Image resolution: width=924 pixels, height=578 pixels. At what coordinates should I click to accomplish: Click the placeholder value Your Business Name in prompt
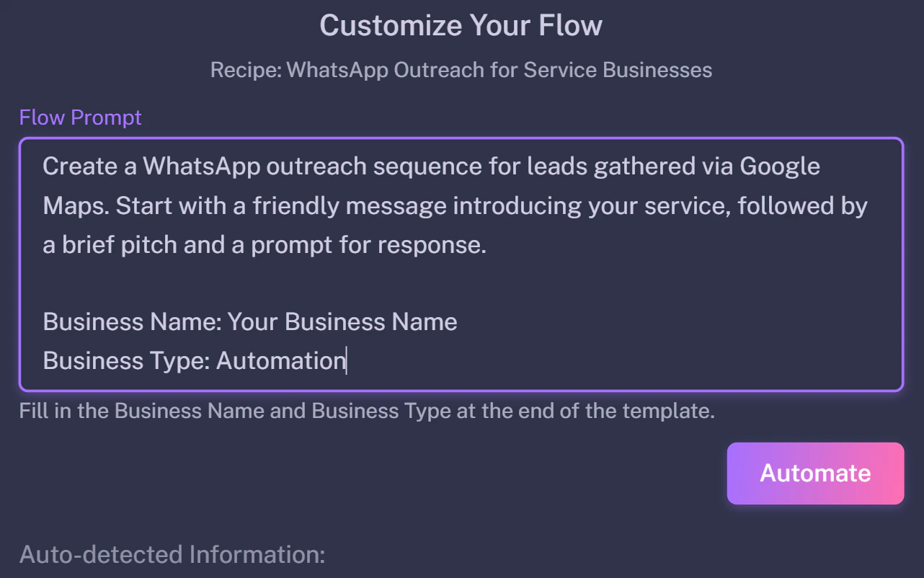[x=342, y=321]
